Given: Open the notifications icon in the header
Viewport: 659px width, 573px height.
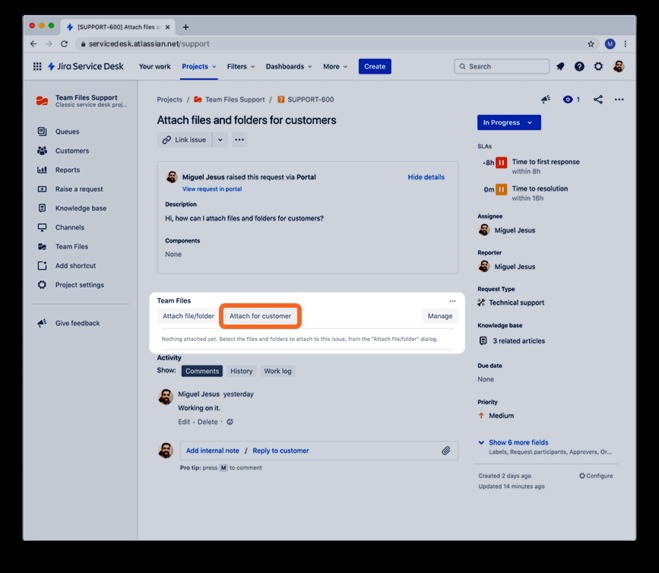Looking at the screenshot, I should 560,66.
